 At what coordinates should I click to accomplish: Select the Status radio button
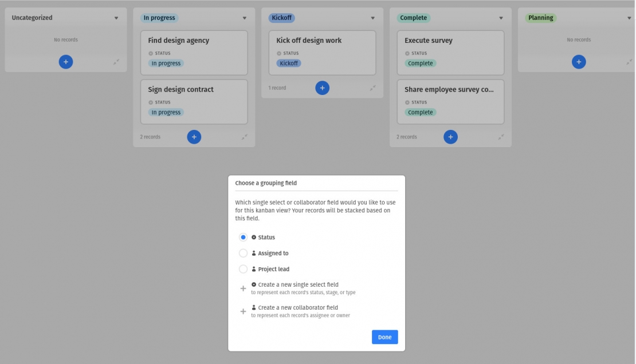click(243, 237)
